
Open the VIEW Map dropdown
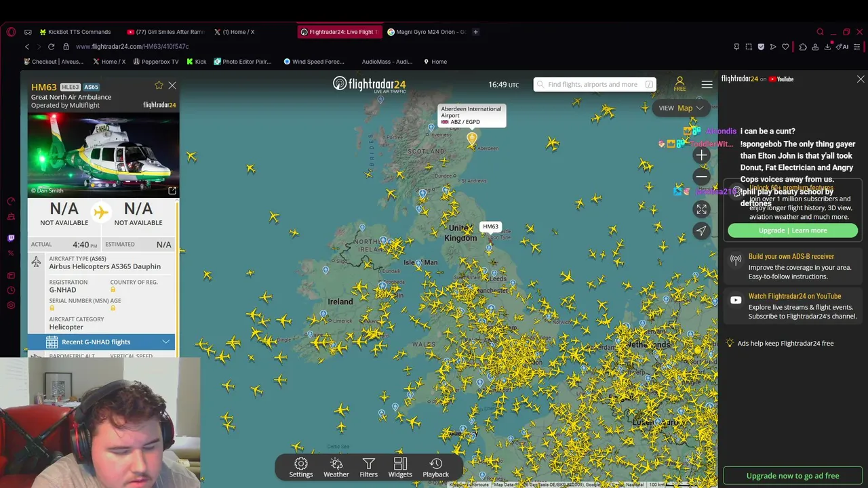pos(681,108)
